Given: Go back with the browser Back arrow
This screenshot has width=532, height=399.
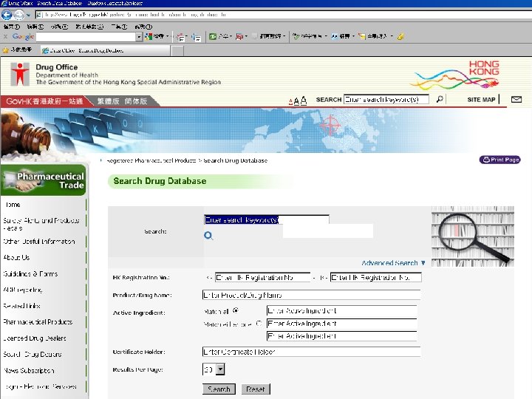Looking at the screenshot, I should 7,15.
